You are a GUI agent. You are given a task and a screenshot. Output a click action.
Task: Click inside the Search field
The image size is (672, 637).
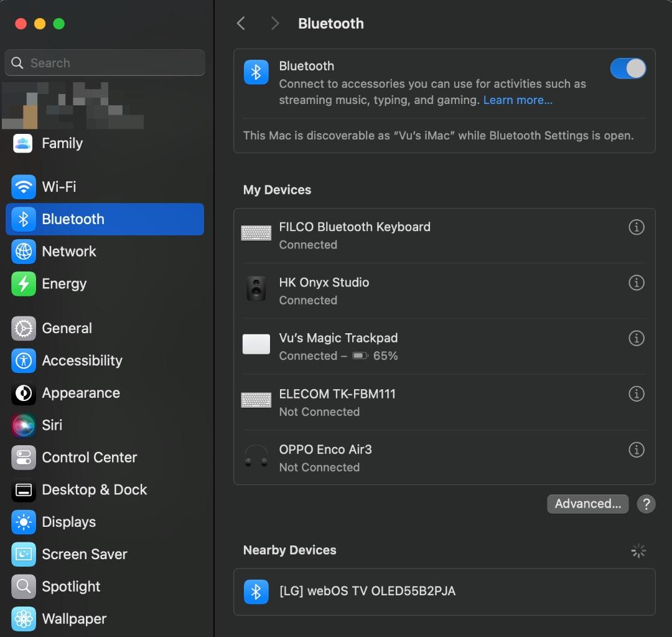105,62
